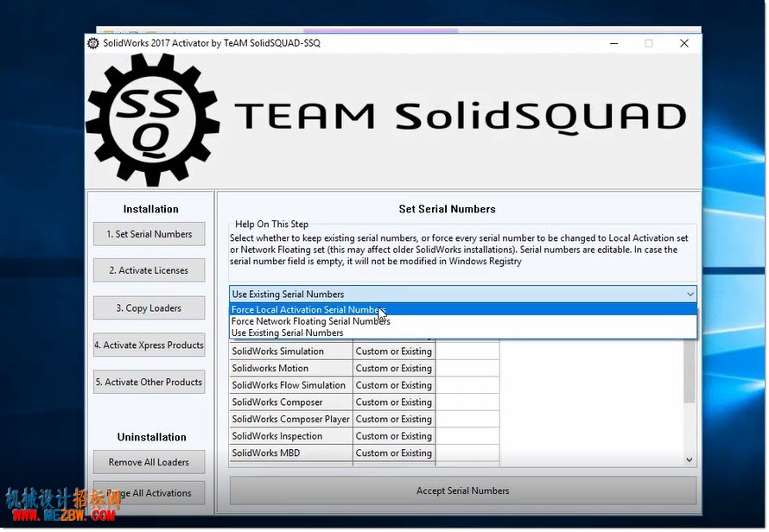Viewport: 769px width, 532px height.
Task: Click 'Custom or Existing' for SolidWorks Composer
Action: [394, 402]
